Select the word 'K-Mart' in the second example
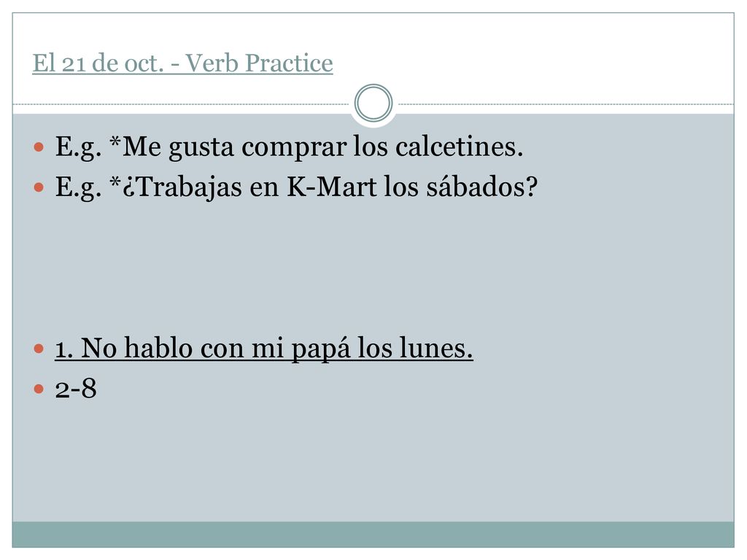Screen dimensions: 747x560 pos(332,187)
